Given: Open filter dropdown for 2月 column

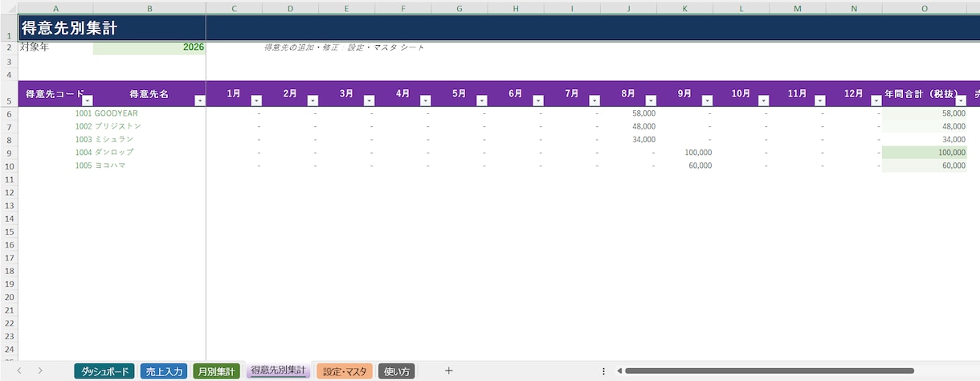Looking at the screenshot, I should [x=312, y=100].
